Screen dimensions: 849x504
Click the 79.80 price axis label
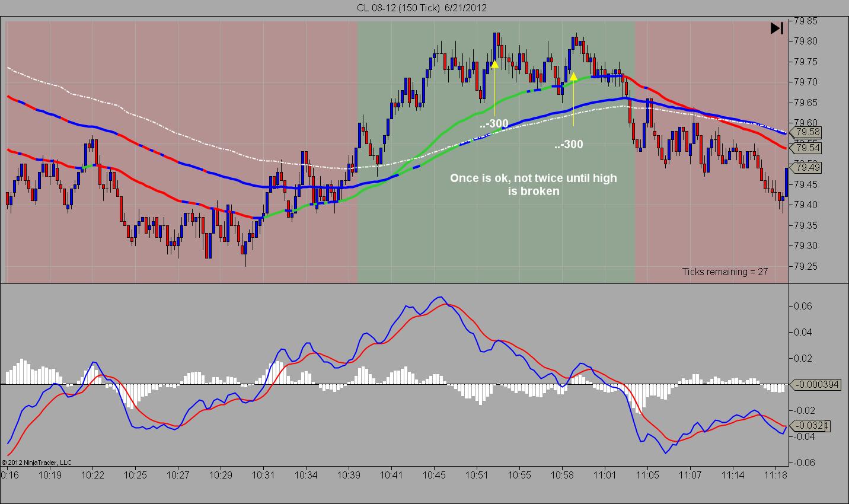click(x=806, y=41)
